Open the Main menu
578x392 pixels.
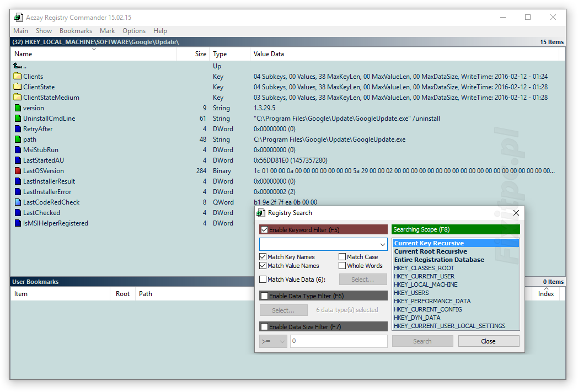coord(20,31)
